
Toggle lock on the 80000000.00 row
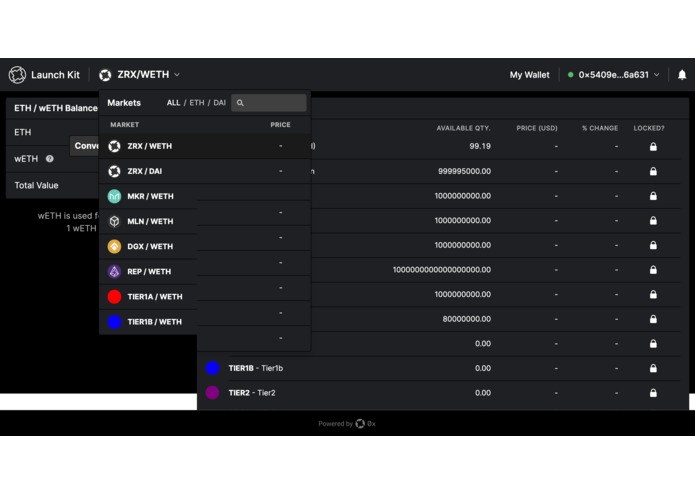click(653, 319)
